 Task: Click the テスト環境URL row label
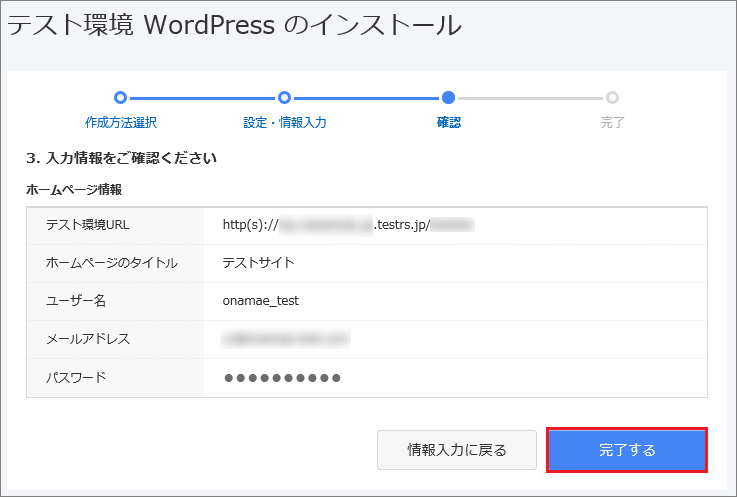pyautogui.click(x=87, y=225)
